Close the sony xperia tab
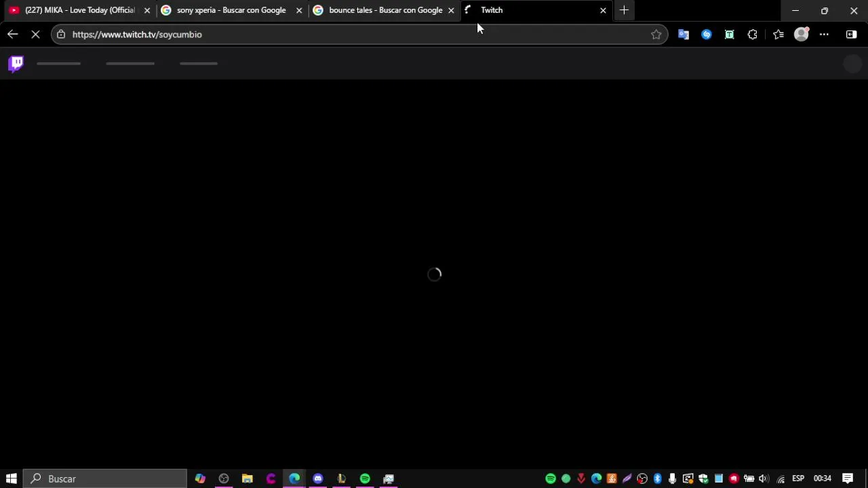The height and width of the screenshot is (488, 868). click(299, 10)
